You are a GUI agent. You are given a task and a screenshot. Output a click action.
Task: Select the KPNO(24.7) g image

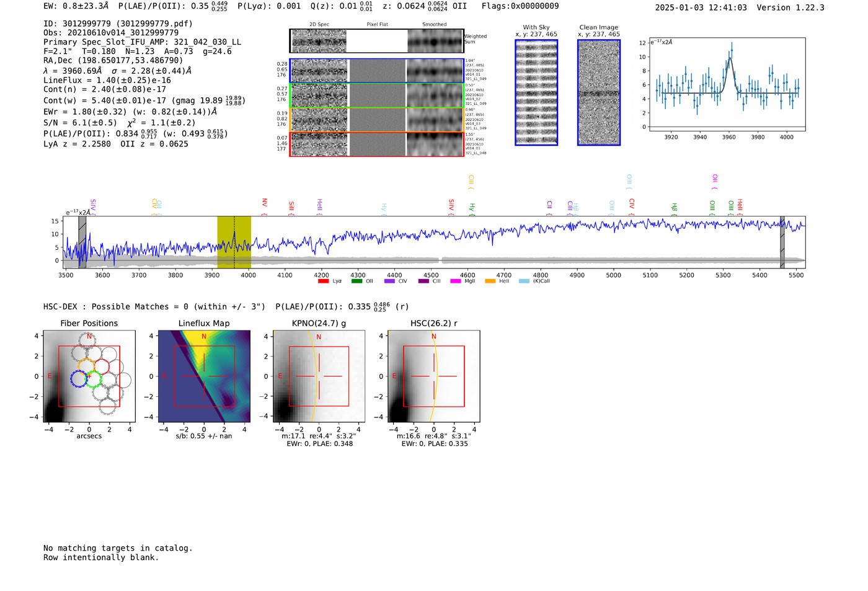pos(319,376)
